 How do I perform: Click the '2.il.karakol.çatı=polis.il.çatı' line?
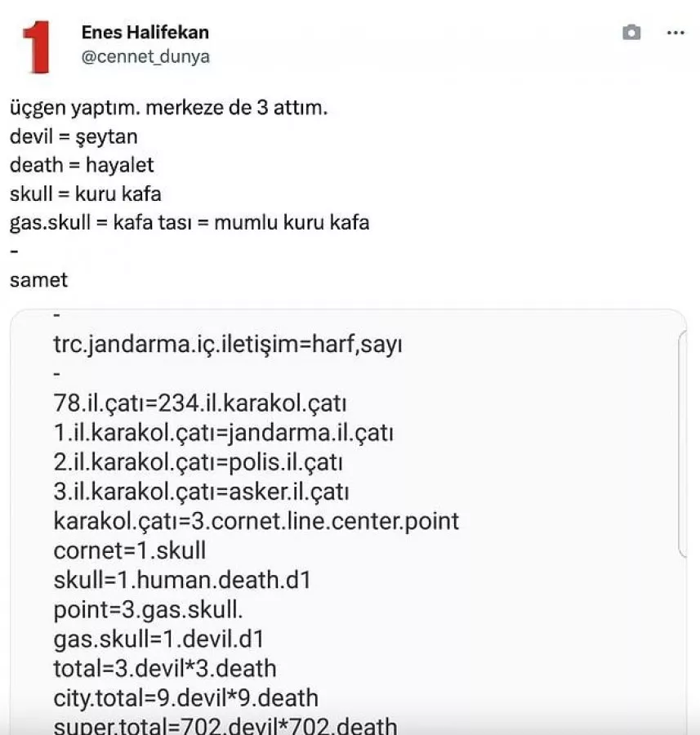198,462
